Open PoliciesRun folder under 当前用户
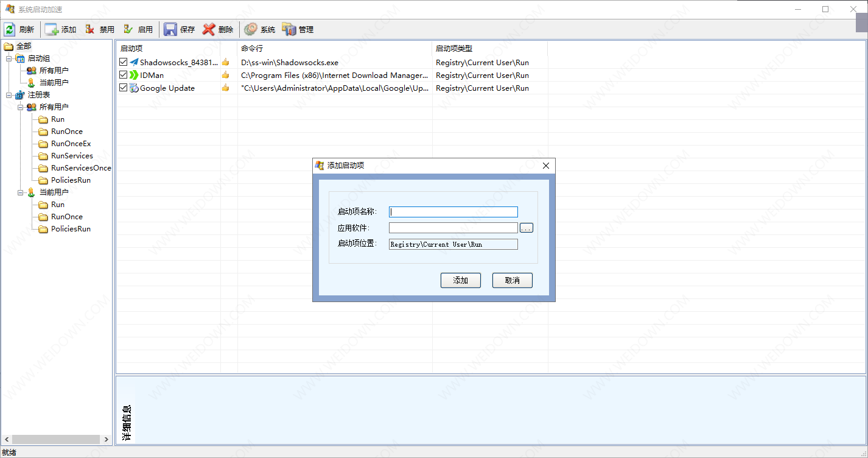The height and width of the screenshot is (458, 868). [x=71, y=229]
